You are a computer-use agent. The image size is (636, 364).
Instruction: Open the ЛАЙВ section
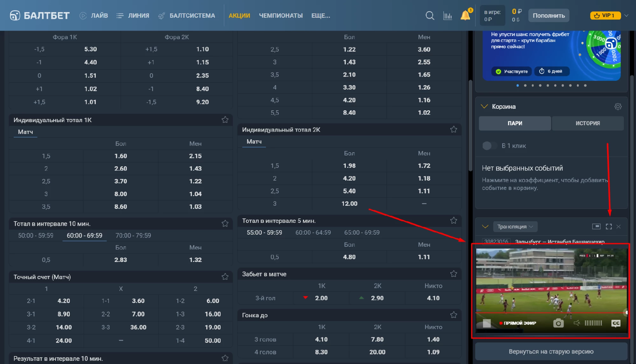(94, 16)
